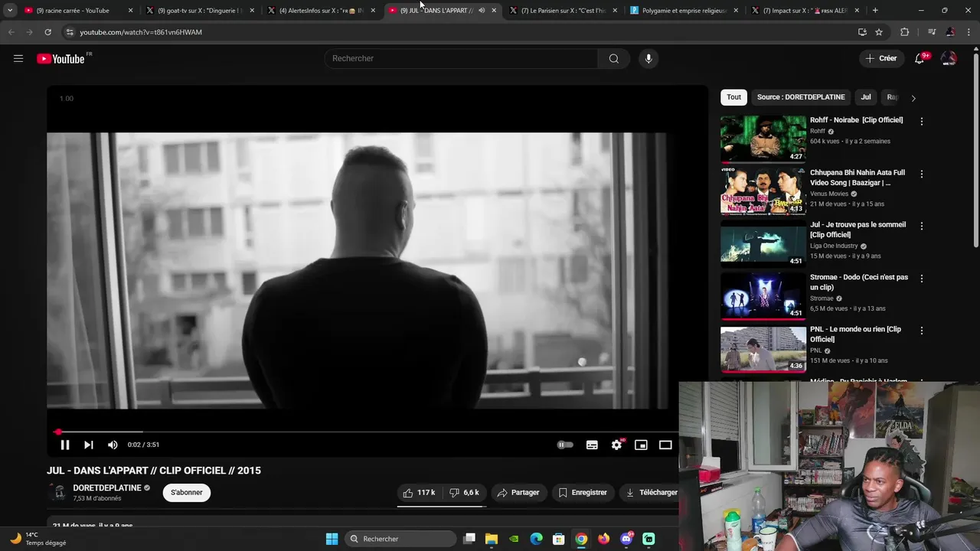Go to the YouTube home logo
This screenshot has height=551, width=980.
coord(60,59)
